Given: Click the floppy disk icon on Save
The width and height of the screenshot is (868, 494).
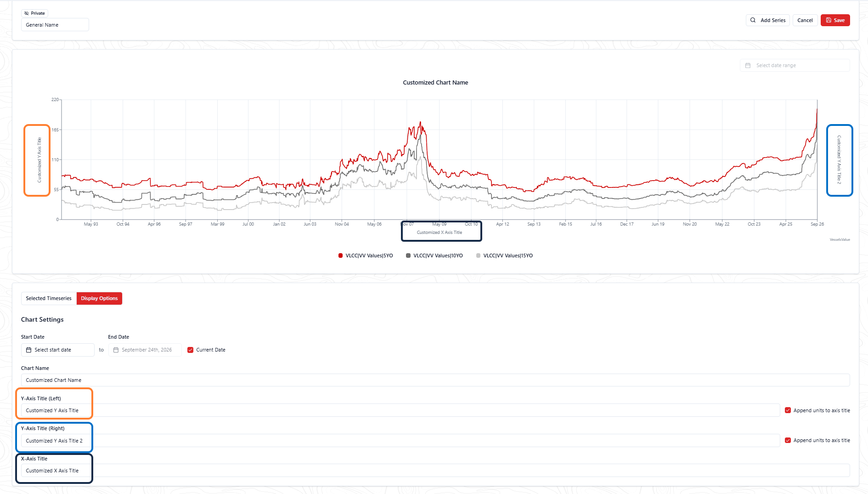Looking at the screenshot, I should pyautogui.click(x=829, y=20).
